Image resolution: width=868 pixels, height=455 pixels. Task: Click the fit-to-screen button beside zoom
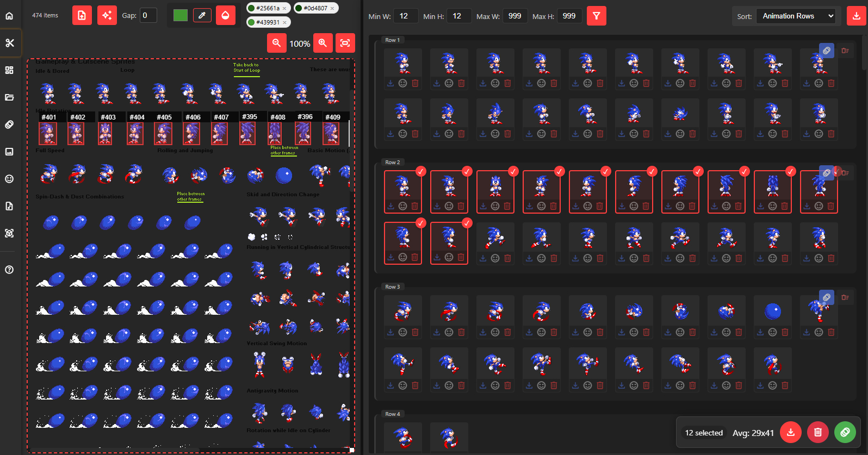tap(345, 43)
